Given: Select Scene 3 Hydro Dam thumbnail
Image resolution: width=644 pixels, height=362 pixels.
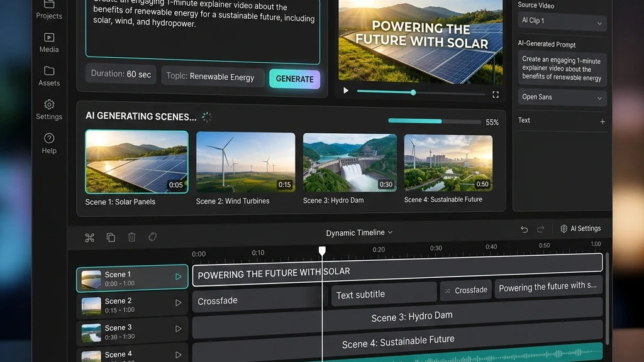Looking at the screenshot, I should [x=350, y=163].
